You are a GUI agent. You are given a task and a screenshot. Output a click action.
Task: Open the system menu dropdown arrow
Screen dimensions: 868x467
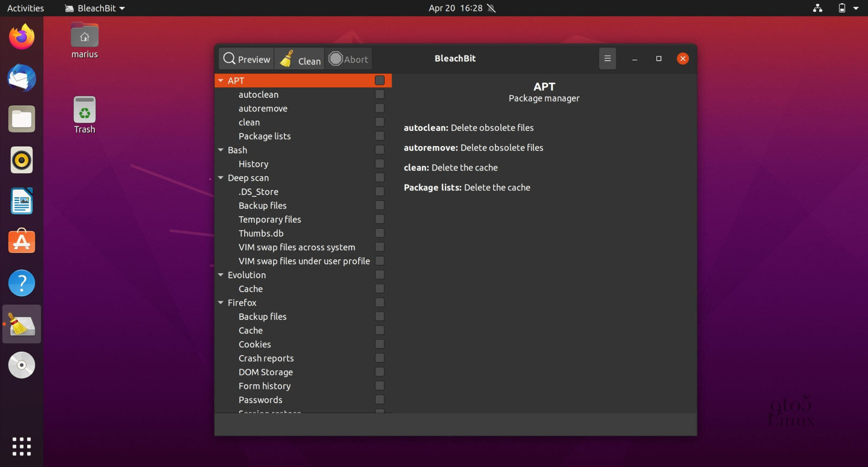click(x=856, y=8)
